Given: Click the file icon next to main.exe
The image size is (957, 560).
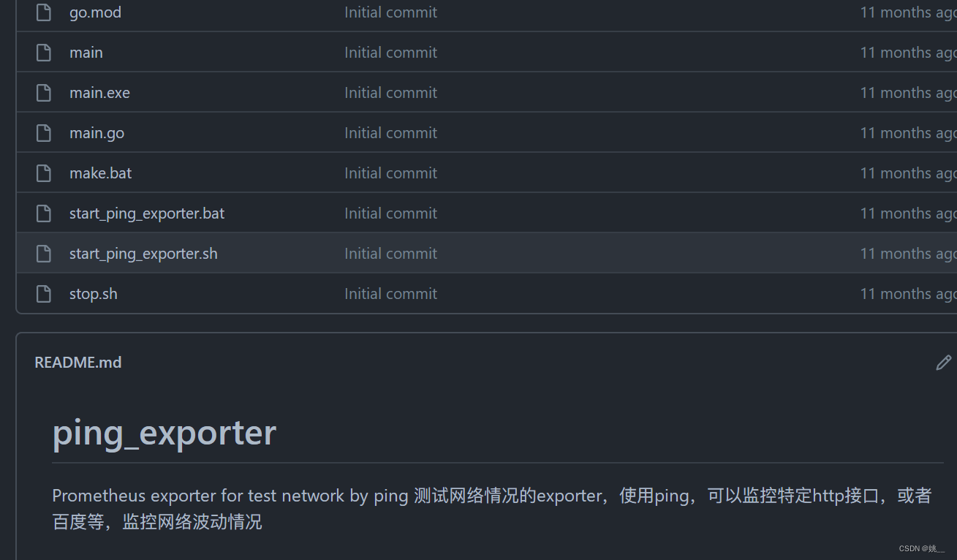Looking at the screenshot, I should [43, 92].
